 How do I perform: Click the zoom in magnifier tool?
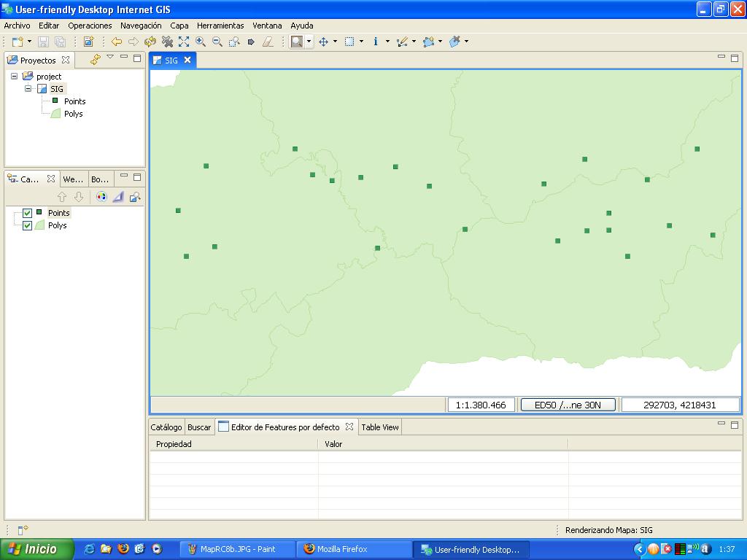(201, 42)
